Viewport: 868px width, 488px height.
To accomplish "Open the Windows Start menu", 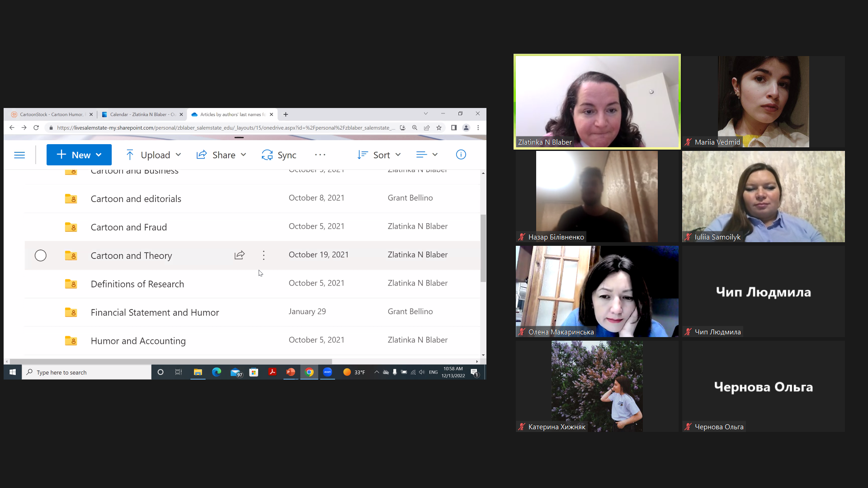I will [13, 372].
